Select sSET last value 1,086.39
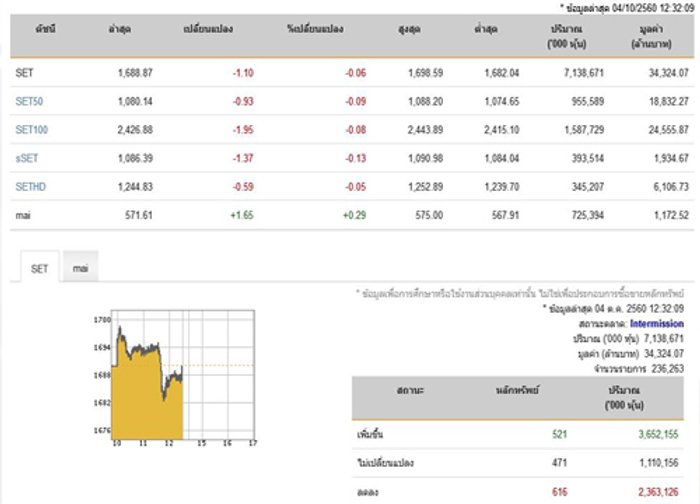Viewport: 700px width, 504px height. click(x=135, y=158)
